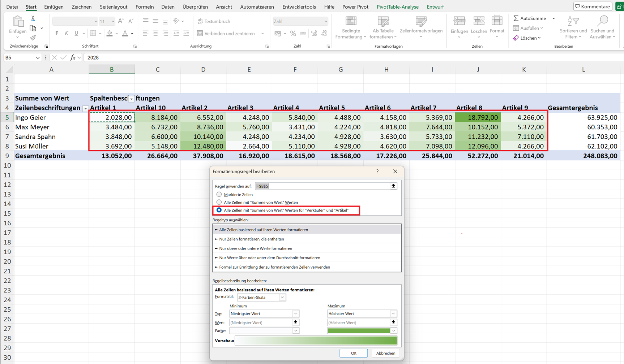The height and width of the screenshot is (364, 624).
Task: Click collapse-dialog arrow next to Regel anwenden auf
Action: (x=393, y=186)
